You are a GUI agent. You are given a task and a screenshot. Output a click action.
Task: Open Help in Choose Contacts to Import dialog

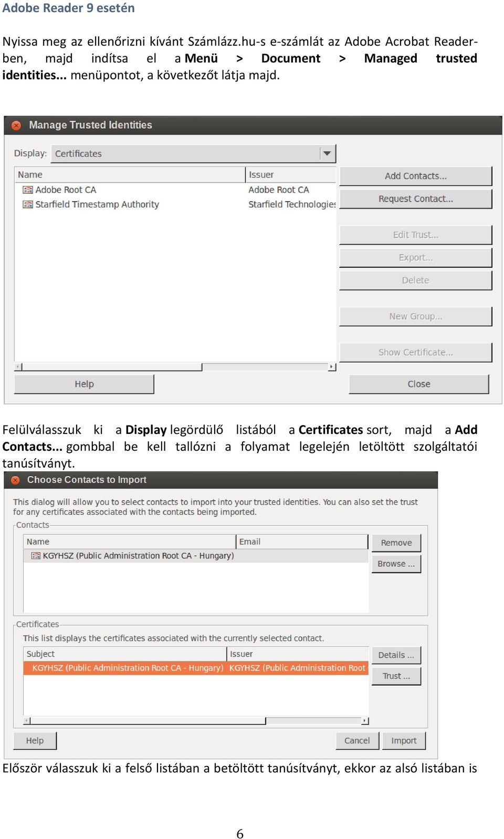[35, 741]
